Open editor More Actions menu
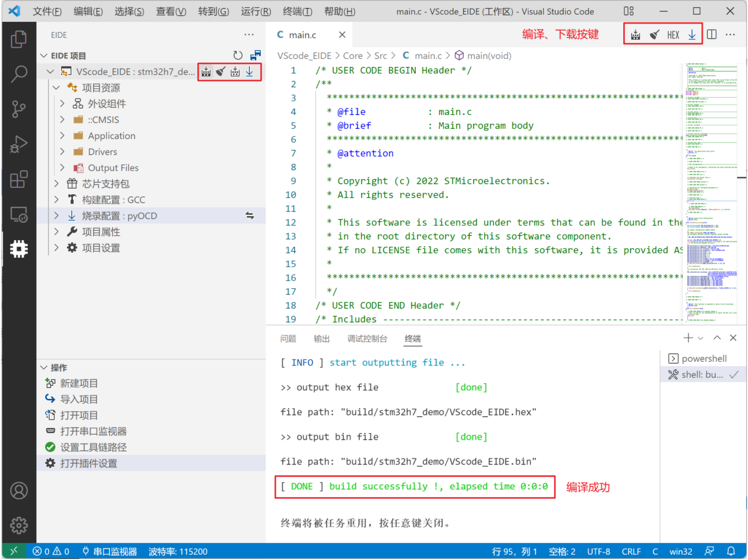The width and height of the screenshot is (748, 560). click(x=730, y=35)
